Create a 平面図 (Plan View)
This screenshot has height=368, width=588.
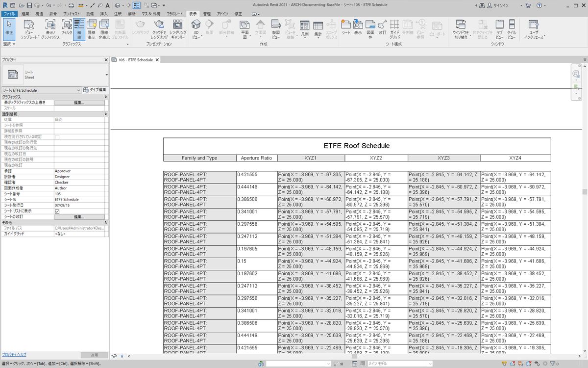pos(245,29)
